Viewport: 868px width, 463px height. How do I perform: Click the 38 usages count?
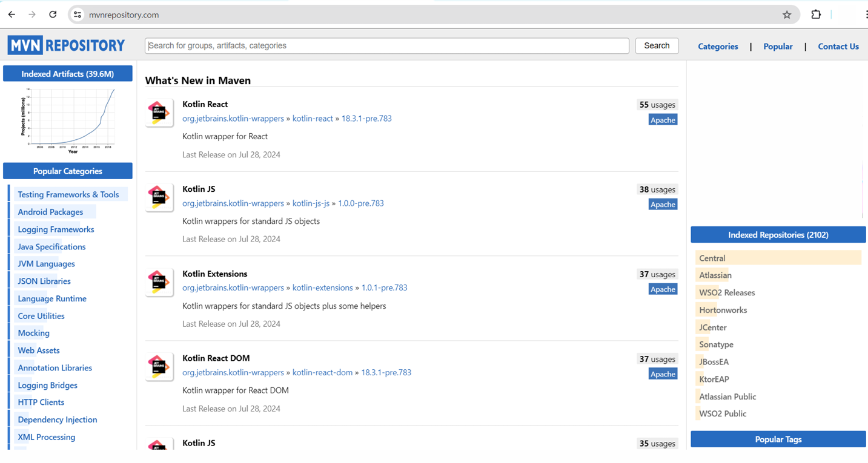(657, 189)
